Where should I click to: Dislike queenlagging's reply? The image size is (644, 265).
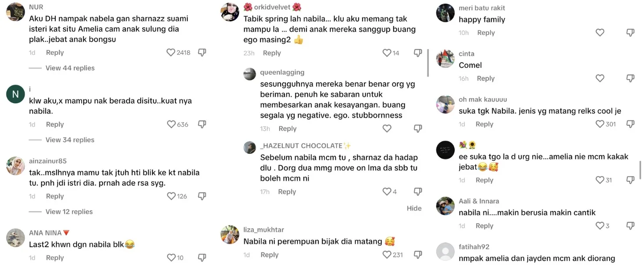418,129
